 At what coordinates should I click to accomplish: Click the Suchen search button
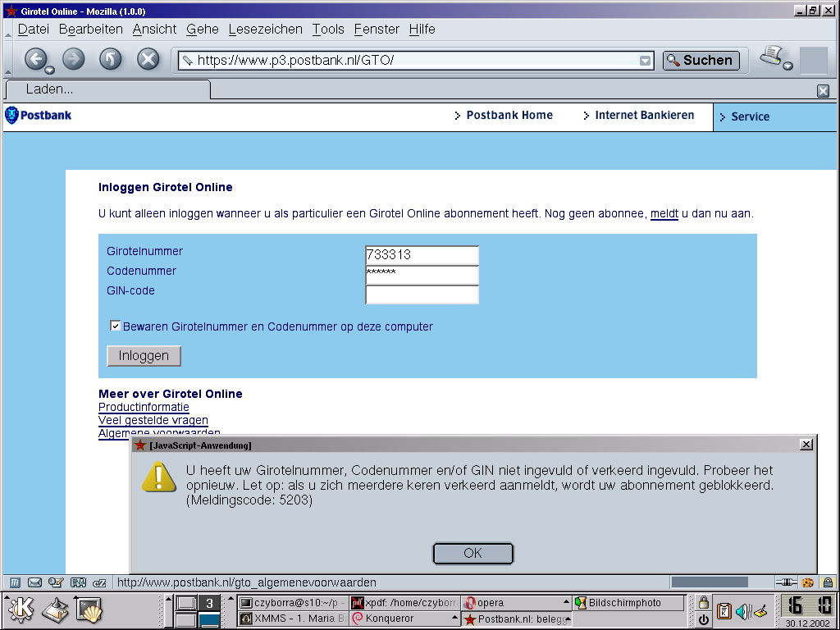tap(701, 60)
